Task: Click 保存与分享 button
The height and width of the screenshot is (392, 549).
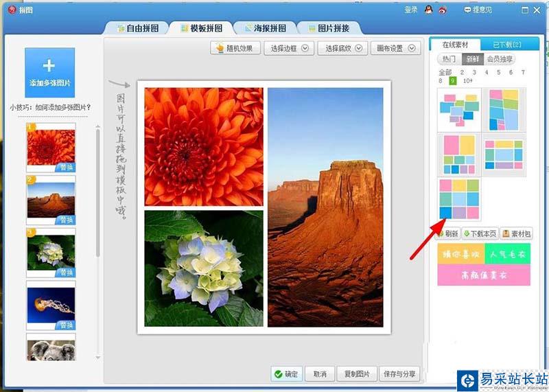Action: coord(399,374)
